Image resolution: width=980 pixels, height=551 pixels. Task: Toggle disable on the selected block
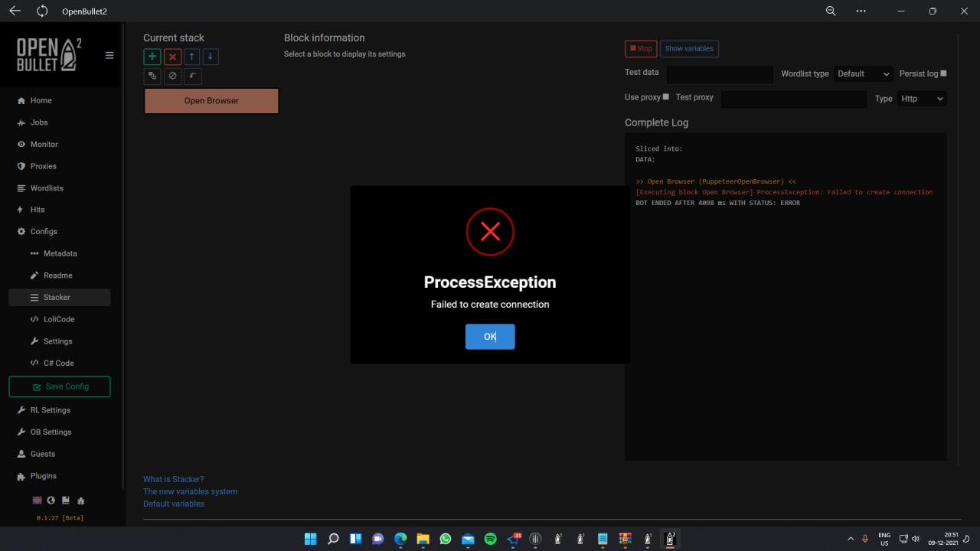tap(171, 76)
